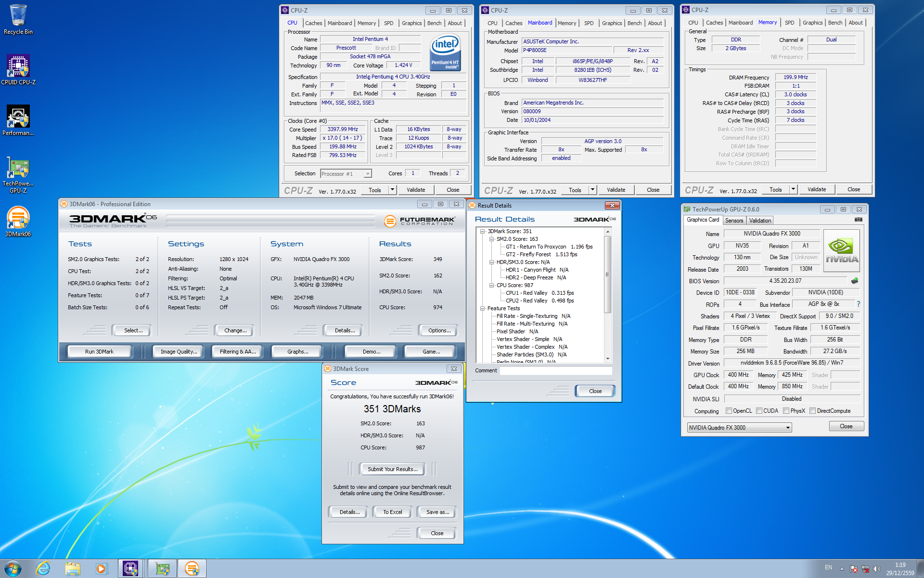Check the PhysX computing checkbox
Image resolution: width=924 pixels, height=578 pixels.
[786, 411]
